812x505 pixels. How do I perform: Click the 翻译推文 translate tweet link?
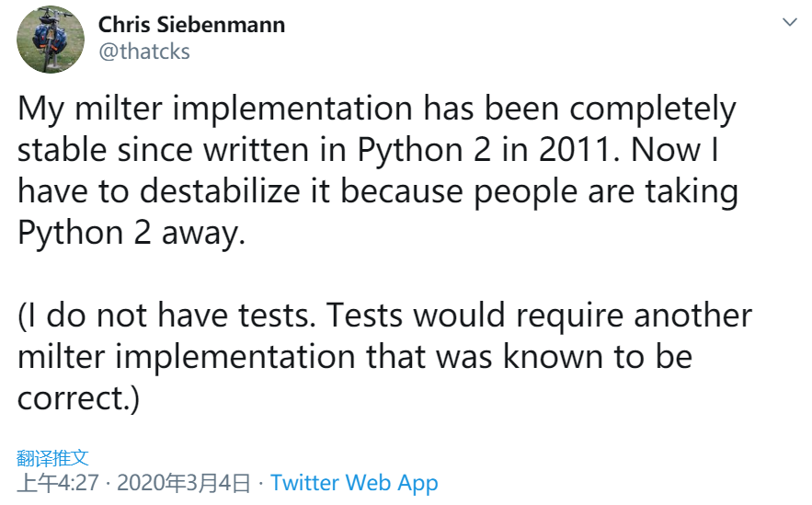click(53, 457)
